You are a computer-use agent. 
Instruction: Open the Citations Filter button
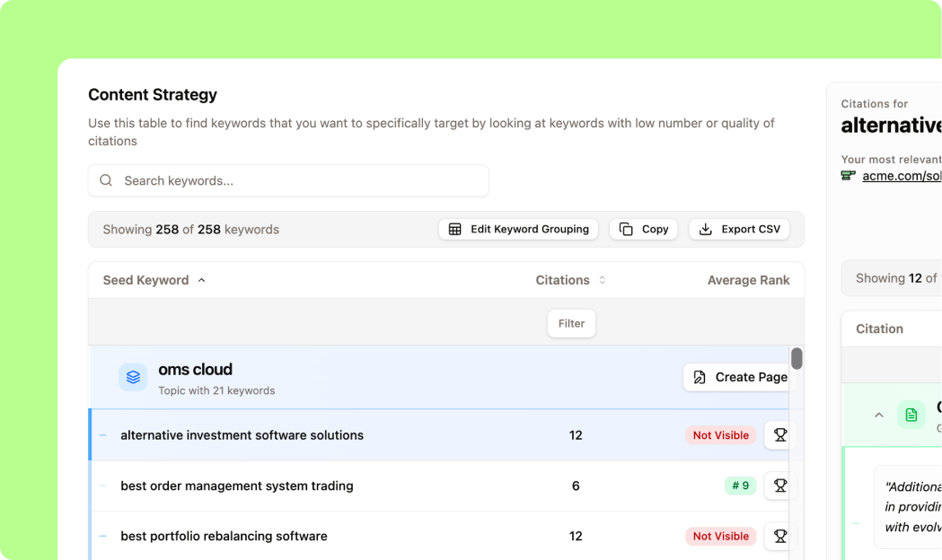[571, 323]
